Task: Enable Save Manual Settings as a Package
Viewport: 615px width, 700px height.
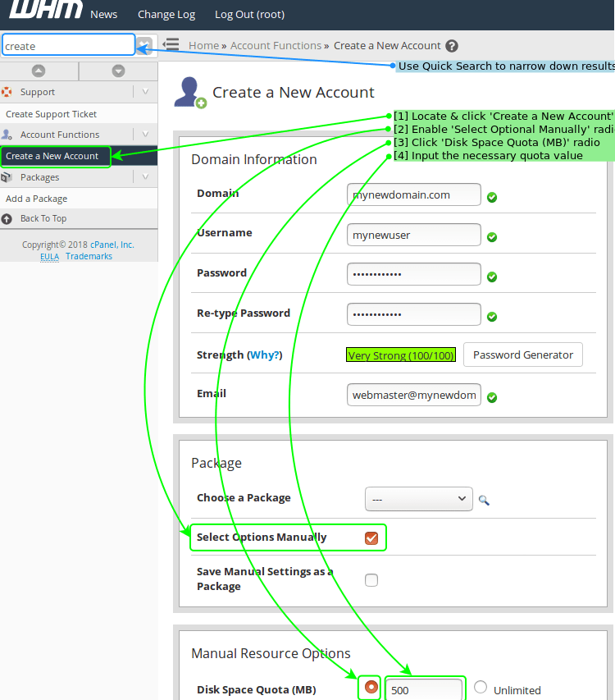Action: (371, 580)
